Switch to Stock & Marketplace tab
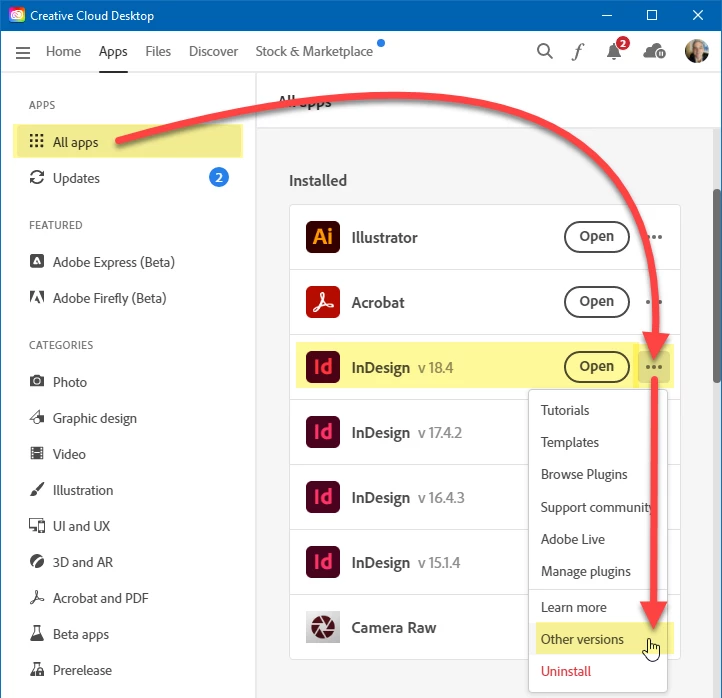 314,51
